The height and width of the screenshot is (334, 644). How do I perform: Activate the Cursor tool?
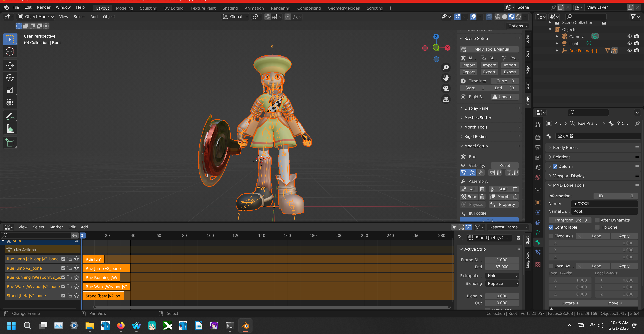point(10,52)
